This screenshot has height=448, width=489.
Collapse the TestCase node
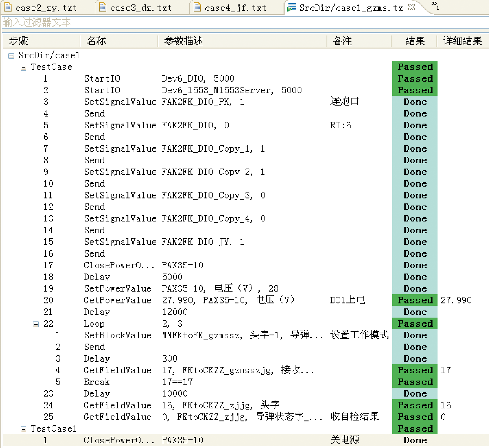(23, 67)
